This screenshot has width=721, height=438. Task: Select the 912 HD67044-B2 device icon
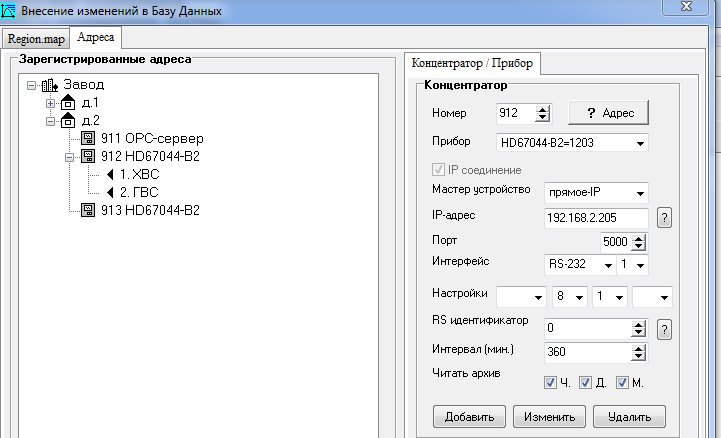pyautogui.click(x=88, y=157)
